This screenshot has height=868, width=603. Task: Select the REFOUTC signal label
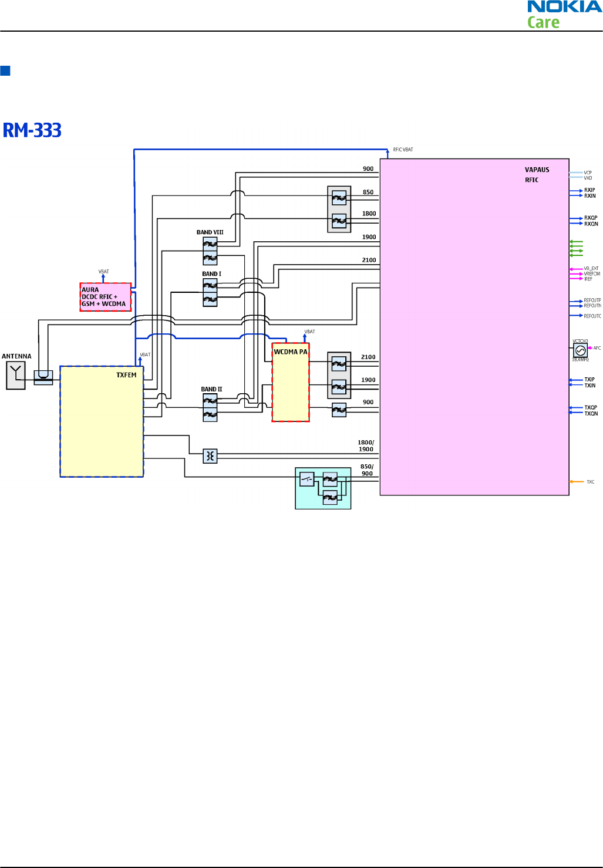(x=592, y=316)
